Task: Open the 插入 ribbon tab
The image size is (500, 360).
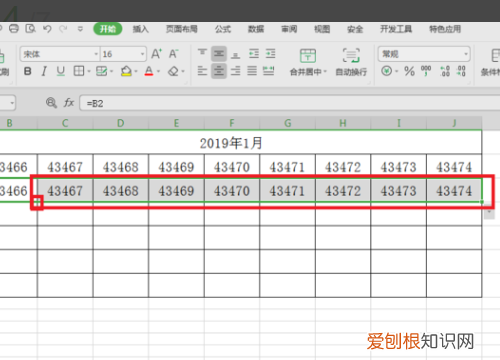Action: point(141,29)
